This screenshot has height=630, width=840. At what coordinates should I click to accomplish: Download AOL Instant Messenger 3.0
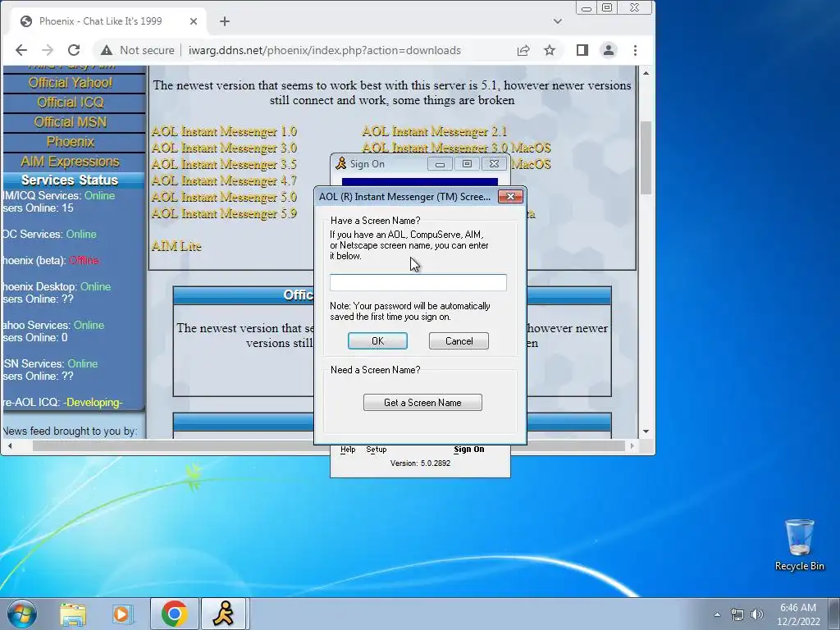[x=224, y=148]
